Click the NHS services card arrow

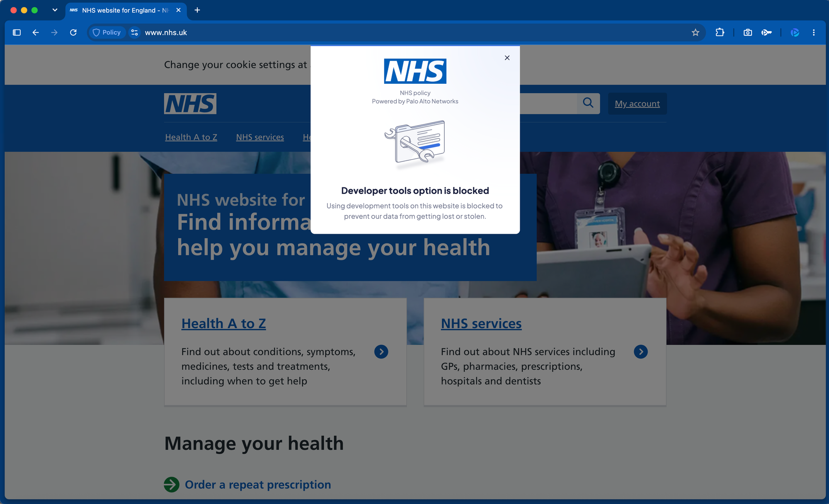(641, 351)
